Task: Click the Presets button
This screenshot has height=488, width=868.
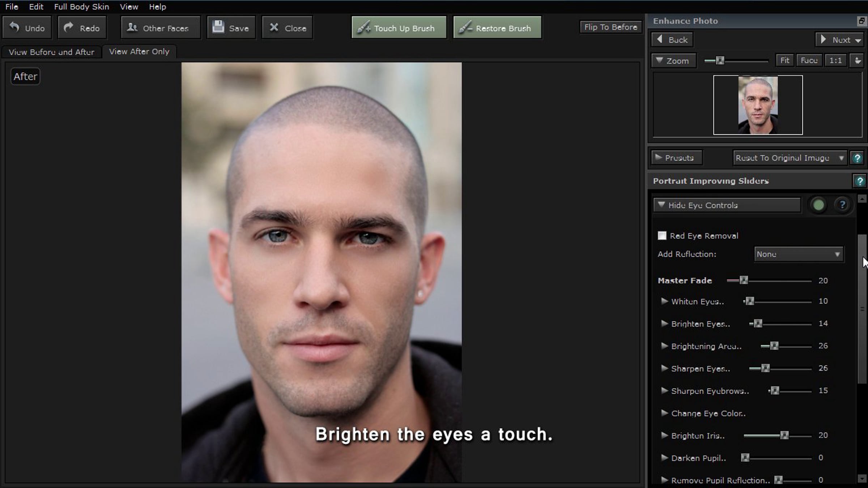Action: pyautogui.click(x=676, y=158)
